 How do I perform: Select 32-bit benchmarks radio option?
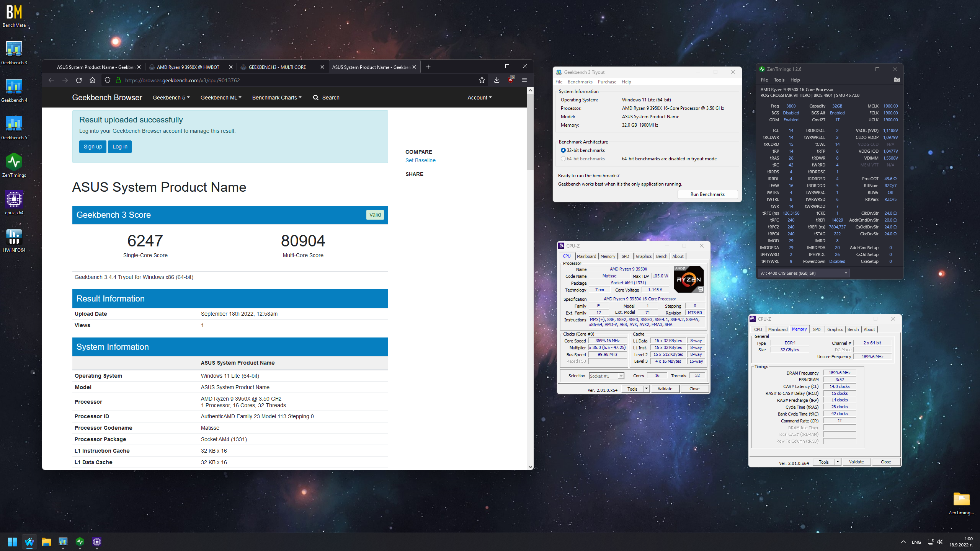[563, 150]
